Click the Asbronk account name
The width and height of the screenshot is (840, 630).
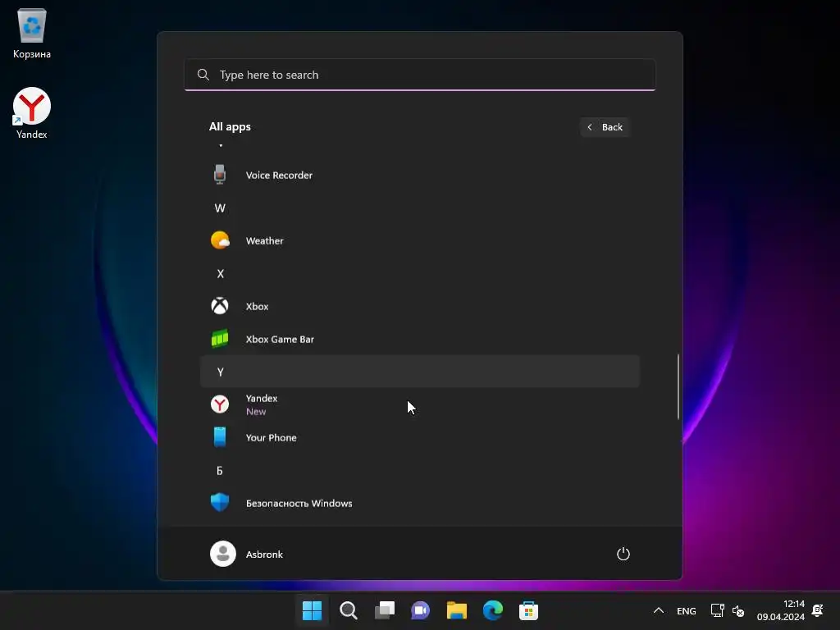pos(264,555)
